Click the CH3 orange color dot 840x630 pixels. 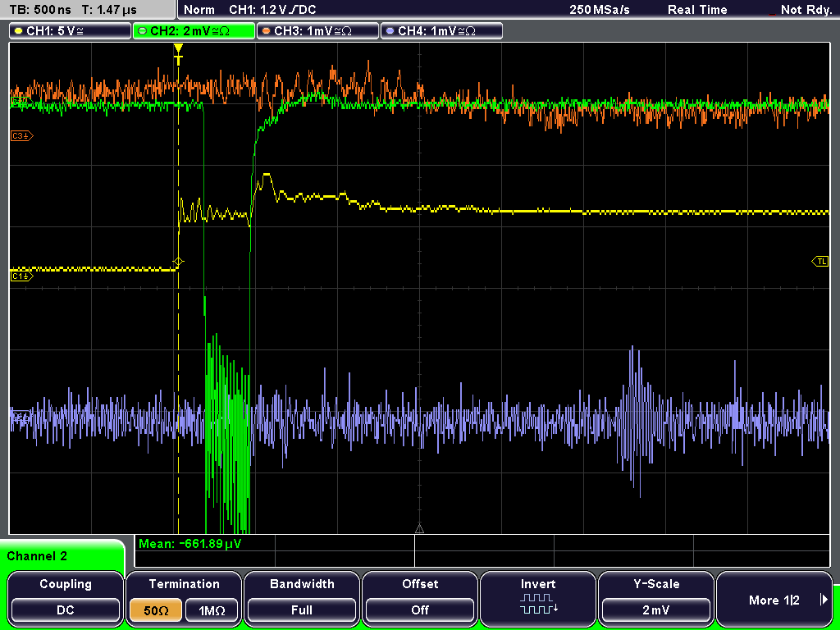pos(267,31)
